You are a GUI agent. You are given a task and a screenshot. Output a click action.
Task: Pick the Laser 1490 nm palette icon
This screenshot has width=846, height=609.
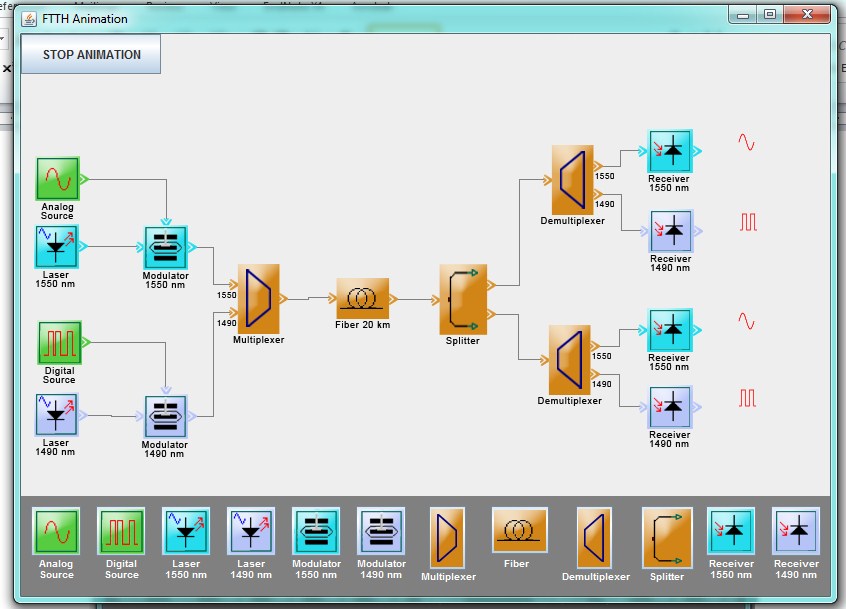point(251,531)
